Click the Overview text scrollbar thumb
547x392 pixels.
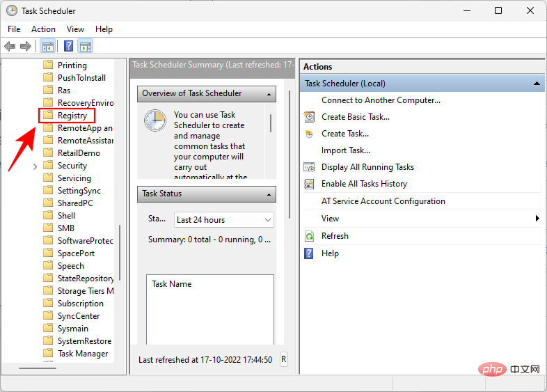[271, 123]
